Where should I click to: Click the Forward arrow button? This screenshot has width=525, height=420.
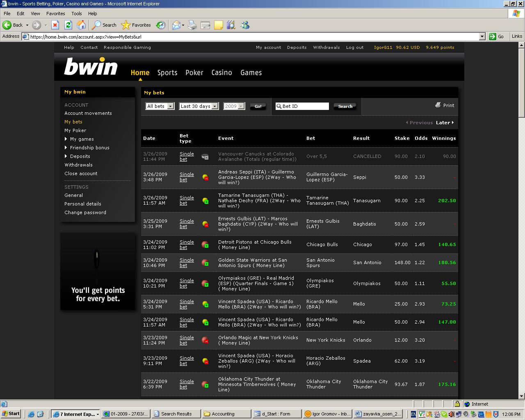[37, 25]
